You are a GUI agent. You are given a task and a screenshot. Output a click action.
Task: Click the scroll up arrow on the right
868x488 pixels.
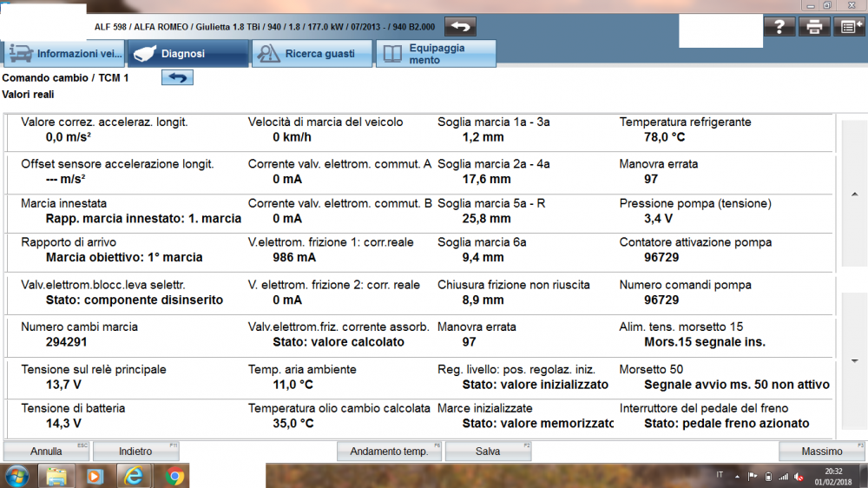pos(855,195)
